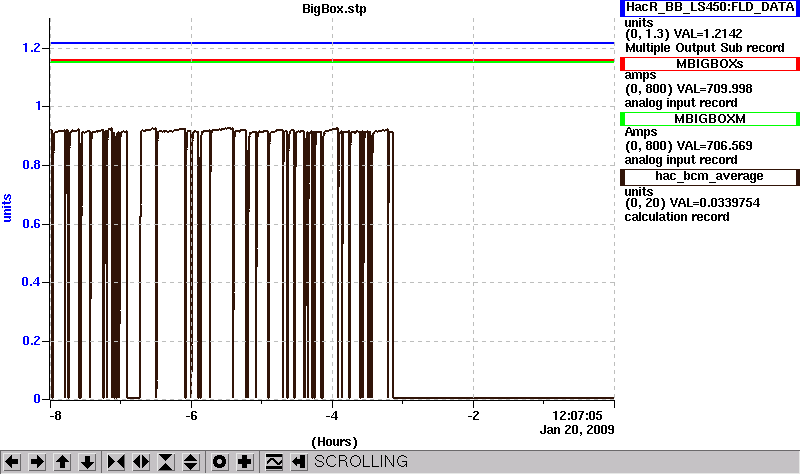Click the 0.8 y-axis tick label
The width and height of the screenshot is (800, 474).
coord(31,165)
